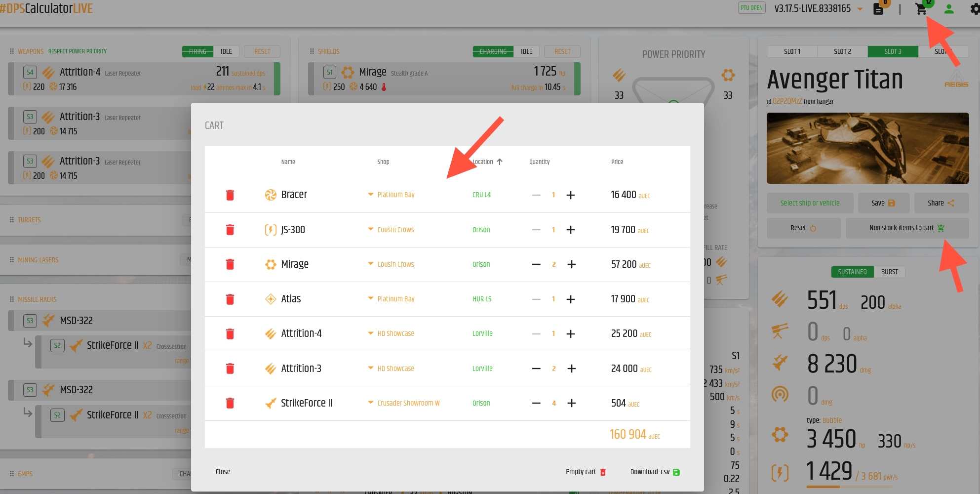This screenshot has height=494, width=980.
Task: Toggle shields CHARGING state
Action: 493,51
